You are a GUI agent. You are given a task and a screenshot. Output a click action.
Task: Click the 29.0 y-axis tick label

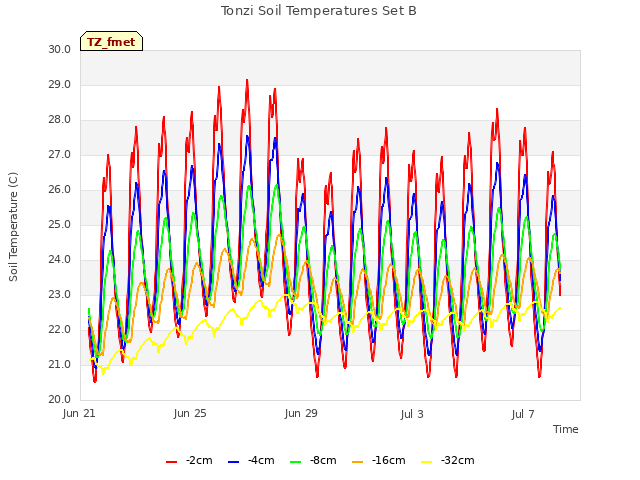click(x=60, y=84)
